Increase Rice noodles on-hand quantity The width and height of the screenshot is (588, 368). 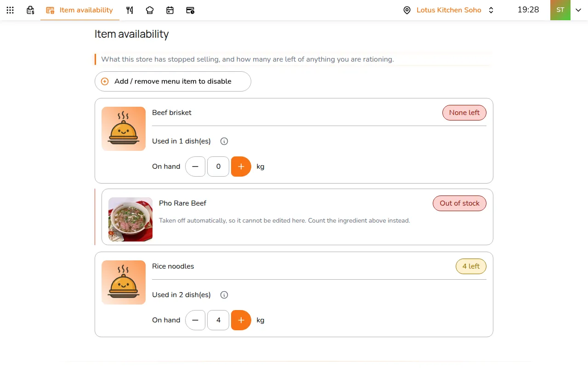tap(241, 320)
